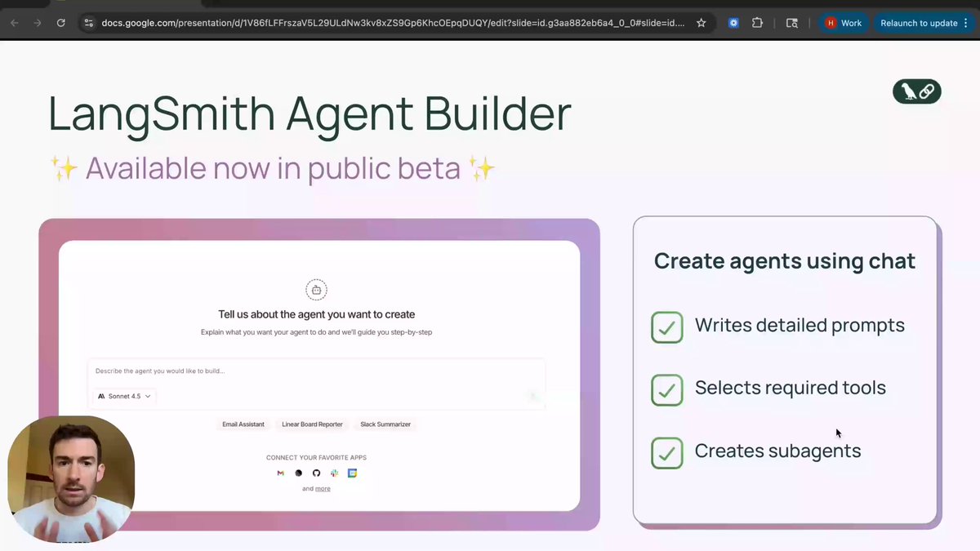This screenshot has width=980, height=551.
Task: Click the 'LangSmith Agent Builder' title
Action: (310, 113)
